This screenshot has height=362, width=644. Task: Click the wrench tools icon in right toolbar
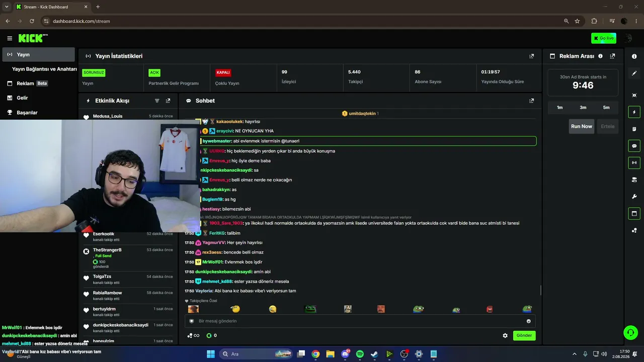click(634, 197)
